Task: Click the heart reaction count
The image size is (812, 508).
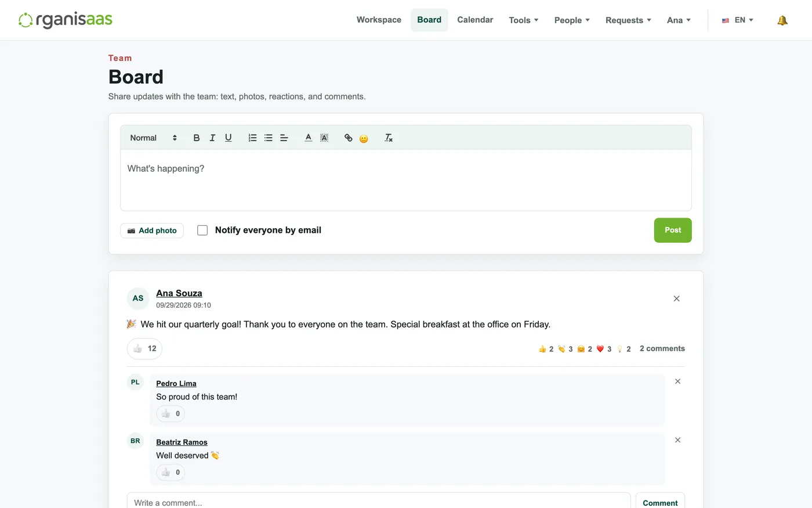Action: [604, 349]
